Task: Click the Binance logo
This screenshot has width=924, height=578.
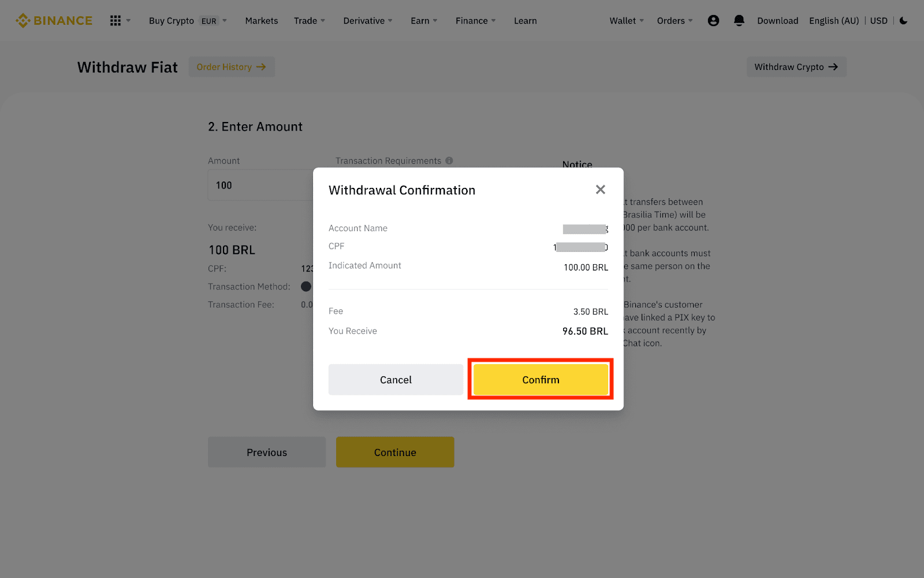Action: [x=54, y=21]
